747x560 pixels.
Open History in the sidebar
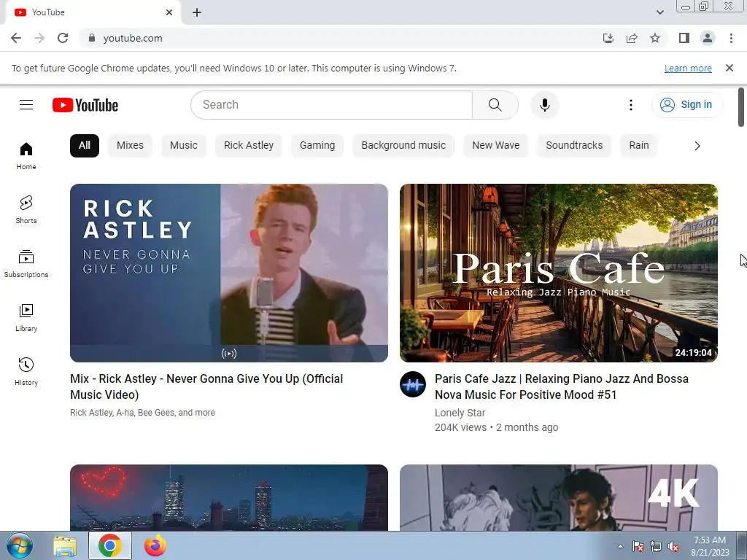coord(26,371)
